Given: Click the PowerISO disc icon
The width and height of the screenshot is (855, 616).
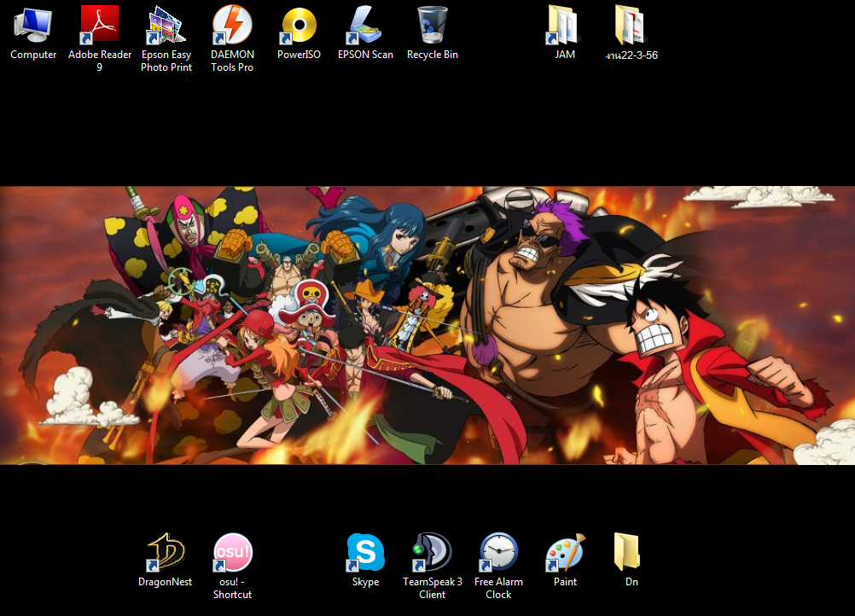Looking at the screenshot, I should 299,25.
